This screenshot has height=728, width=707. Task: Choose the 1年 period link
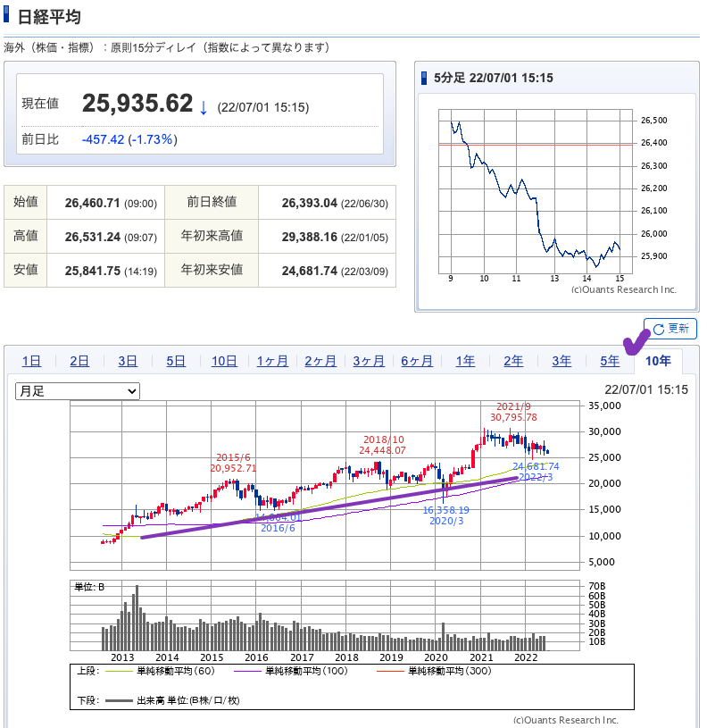click(x=465, y=361)
